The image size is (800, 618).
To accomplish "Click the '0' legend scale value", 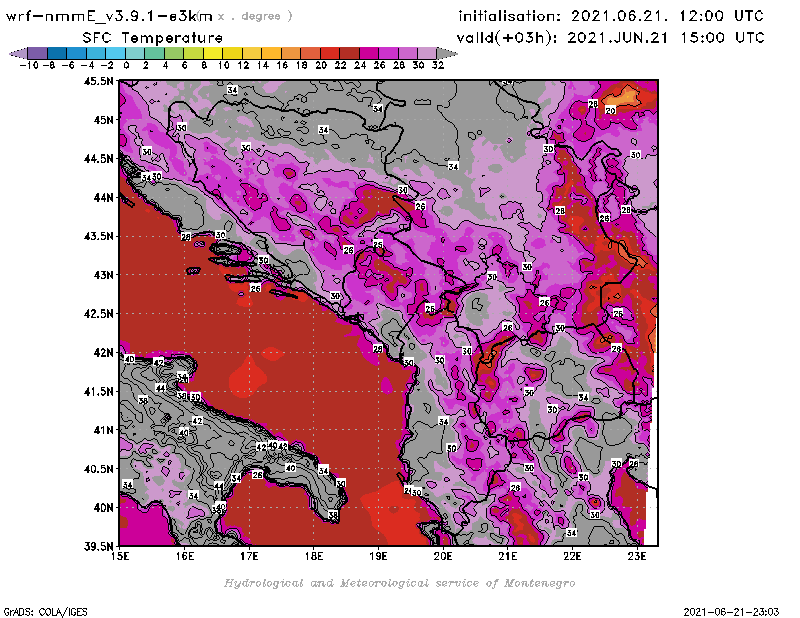I will 126,65.
